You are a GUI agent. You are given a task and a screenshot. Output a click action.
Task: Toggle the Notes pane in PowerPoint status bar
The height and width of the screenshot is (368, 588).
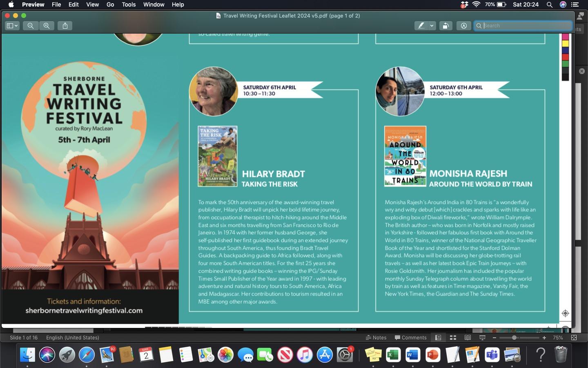(376, 338)
